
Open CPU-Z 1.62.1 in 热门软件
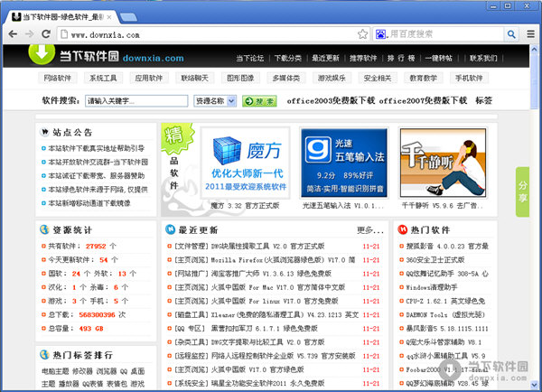click(x=445, y=301)
